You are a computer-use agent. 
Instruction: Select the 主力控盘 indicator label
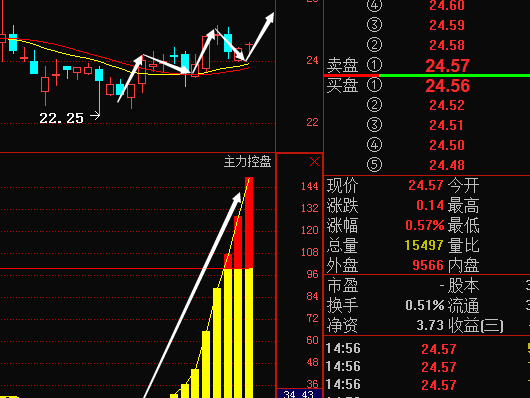tap(247, 162)
